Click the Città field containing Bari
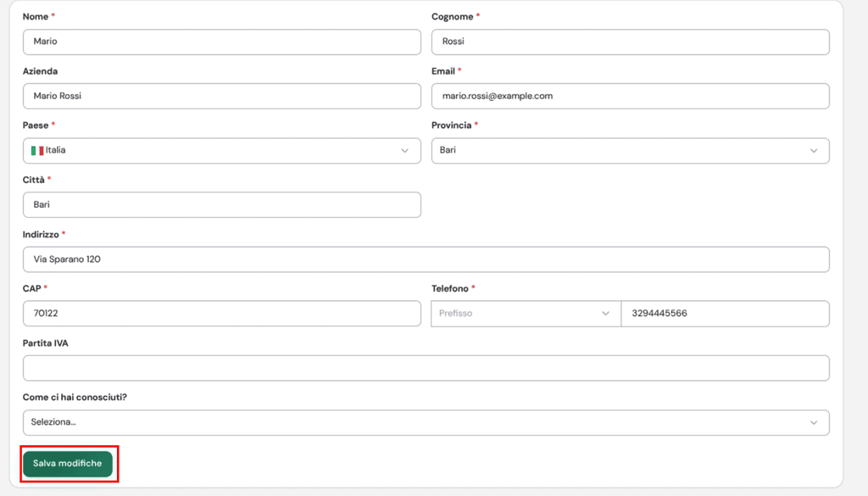The width and height of the screenshot is (868, 496). click(221, 205)
